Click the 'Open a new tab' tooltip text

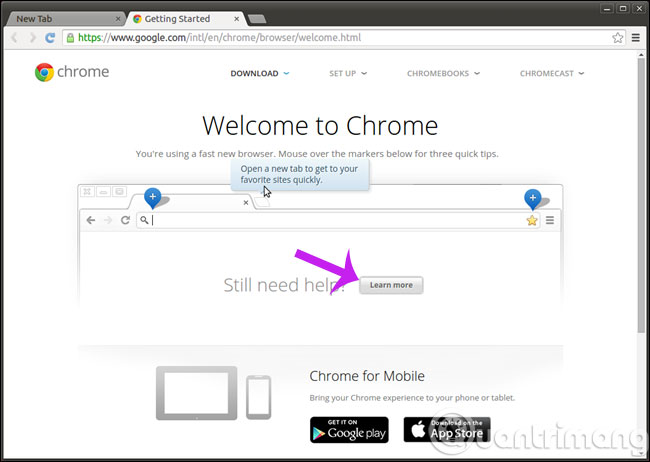(x=299, y=175)
